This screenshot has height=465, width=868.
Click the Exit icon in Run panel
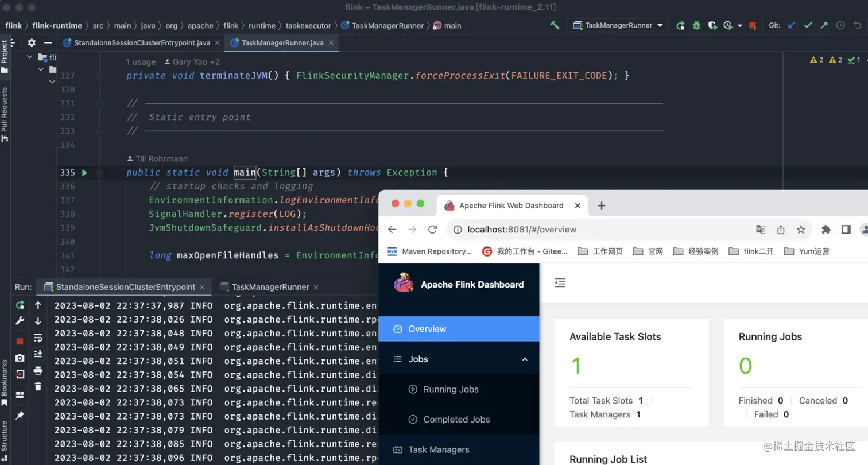20,374
